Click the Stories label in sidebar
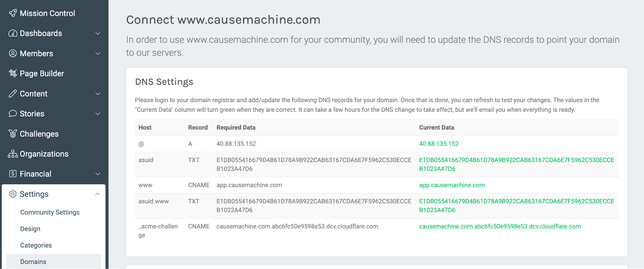The width and height of the screenshot is (644, 269). (32, 114)
